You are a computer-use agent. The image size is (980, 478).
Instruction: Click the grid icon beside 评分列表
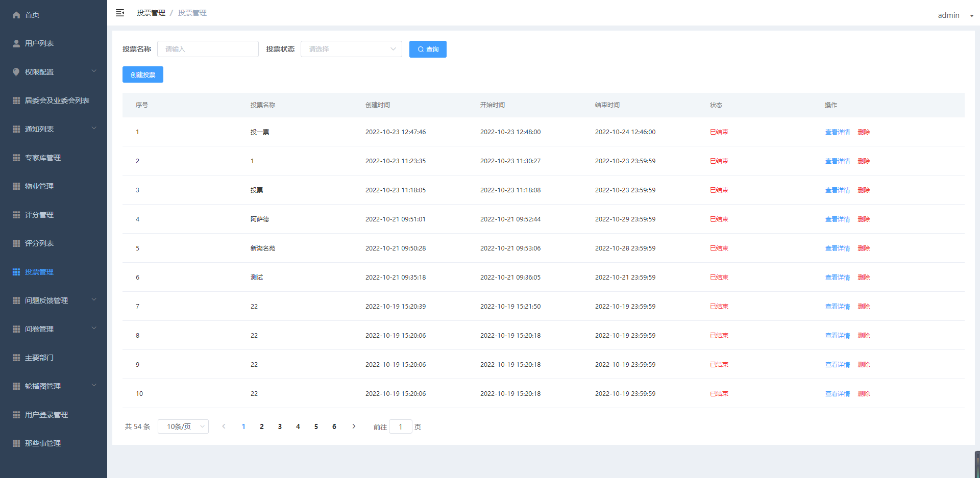[16, 243]
